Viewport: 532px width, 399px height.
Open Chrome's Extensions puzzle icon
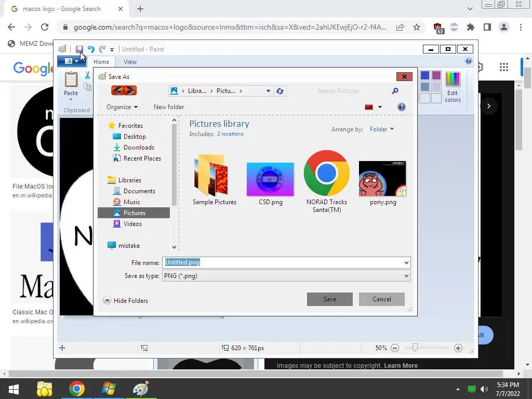(x=470, y=27)
